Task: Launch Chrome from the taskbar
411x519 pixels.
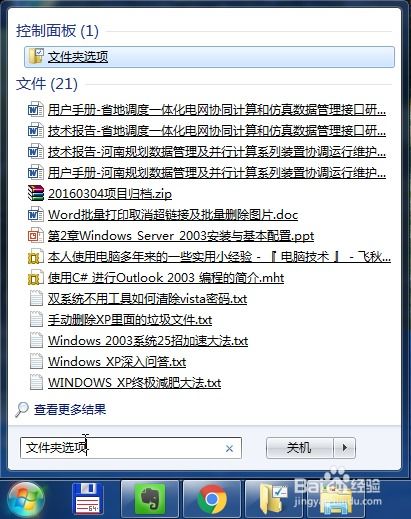Action: point(212,499)
